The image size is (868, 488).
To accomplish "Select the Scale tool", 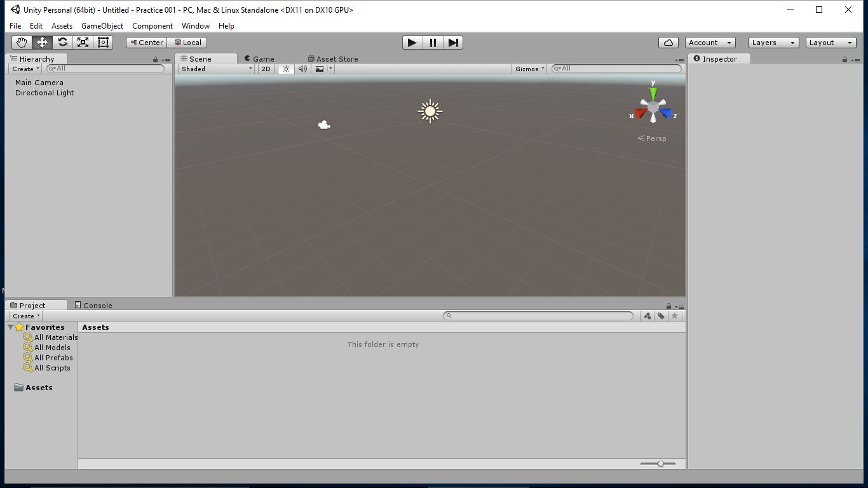I will [x=82, y=42].
